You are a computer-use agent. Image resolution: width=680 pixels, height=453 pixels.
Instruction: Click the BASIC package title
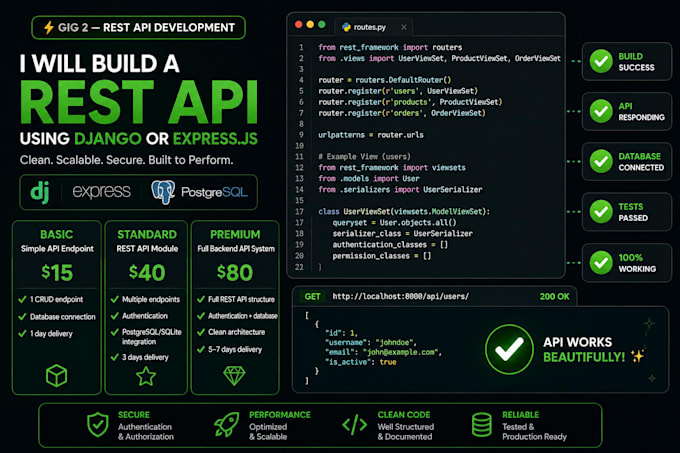point(57,235)
